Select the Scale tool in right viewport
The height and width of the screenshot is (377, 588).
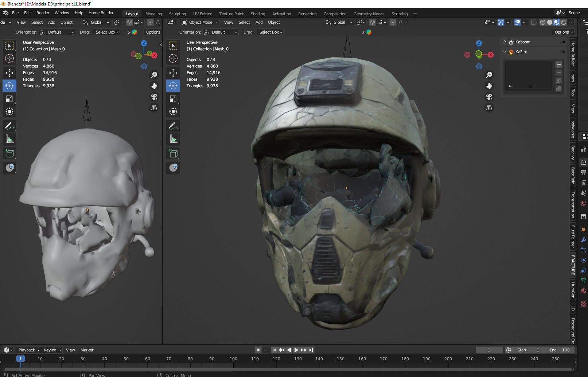(173, 99)
